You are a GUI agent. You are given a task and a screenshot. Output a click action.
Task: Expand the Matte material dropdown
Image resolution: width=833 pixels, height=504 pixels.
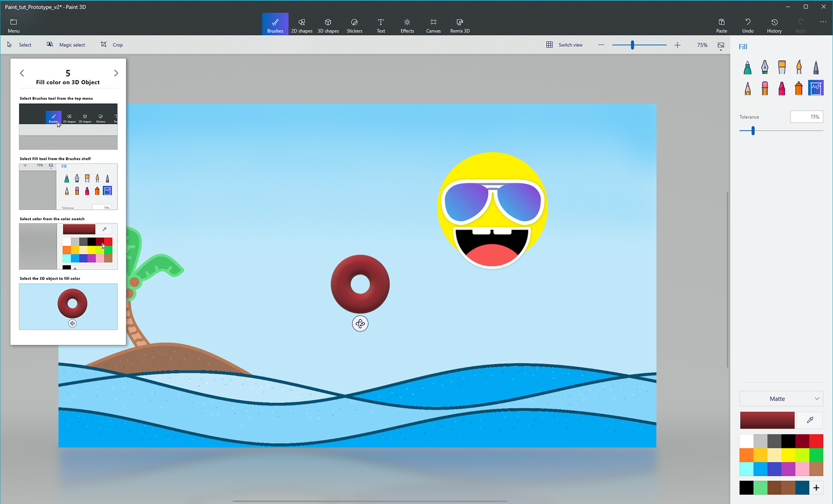coord(781,399)
